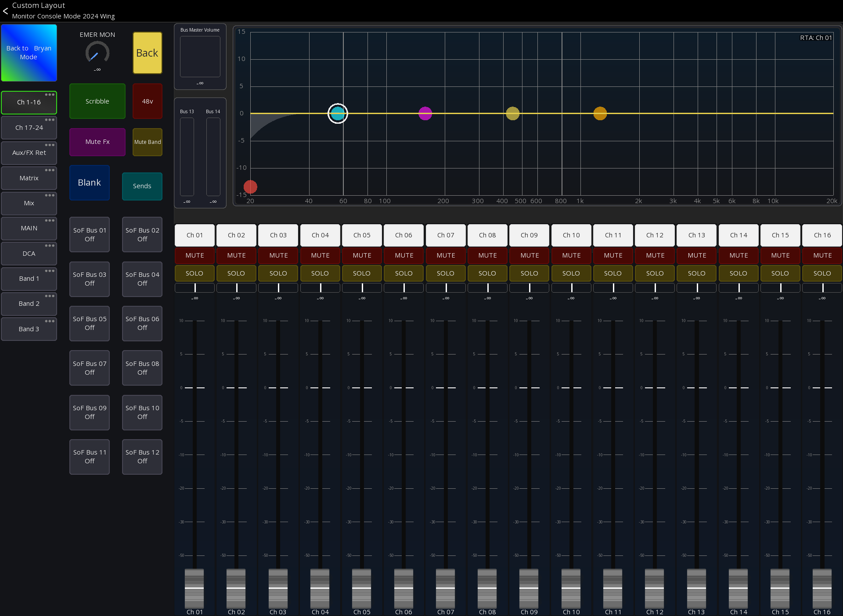The width and height of the screenshot is (843, 616).
Task: Click the back arrow next to Custom Layout
Action: [6, 11]
